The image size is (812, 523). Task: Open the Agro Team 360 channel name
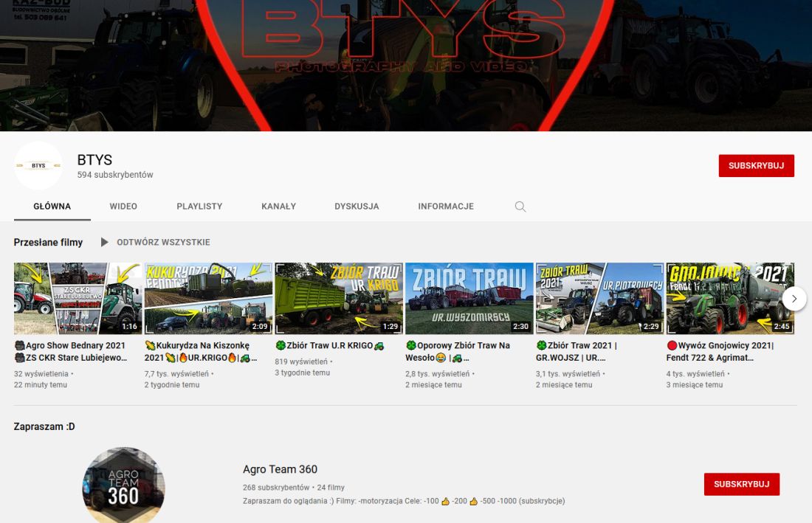tap(281, 469)
